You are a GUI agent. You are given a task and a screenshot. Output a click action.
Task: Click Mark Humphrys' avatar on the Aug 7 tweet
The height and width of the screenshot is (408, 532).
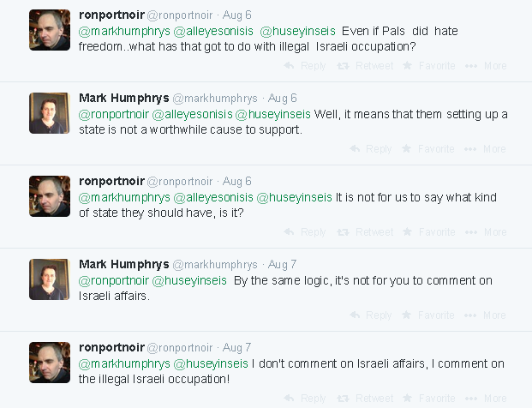coord(50,279)
